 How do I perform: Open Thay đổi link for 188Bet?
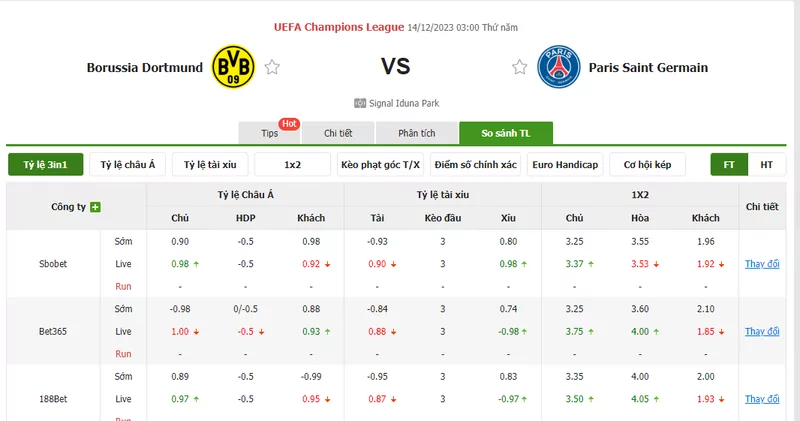pyautogui.click(x=762, y=399)
